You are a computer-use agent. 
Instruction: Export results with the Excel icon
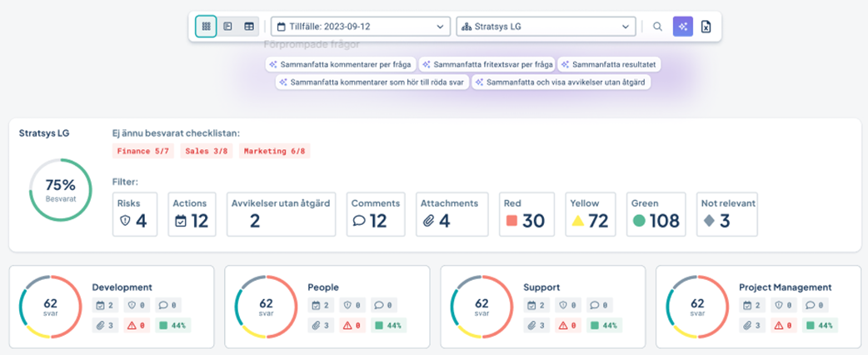coord(706,27)
